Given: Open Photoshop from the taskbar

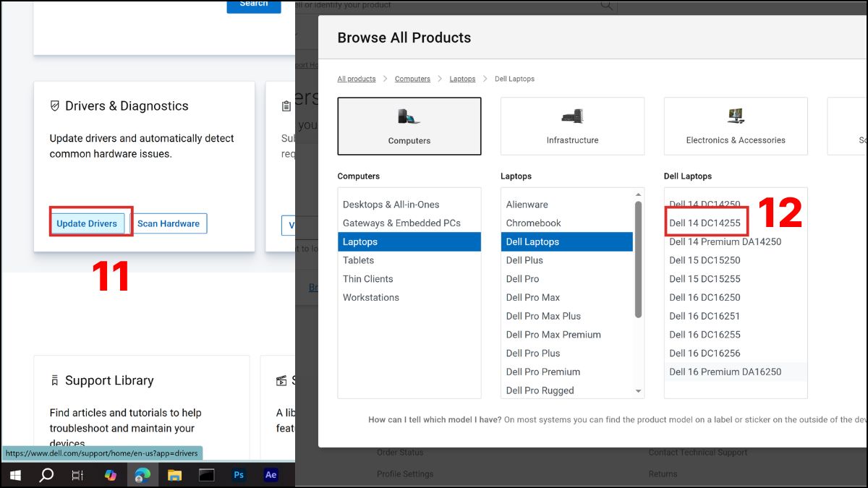Looking at the screenshot, I should 239,475.
